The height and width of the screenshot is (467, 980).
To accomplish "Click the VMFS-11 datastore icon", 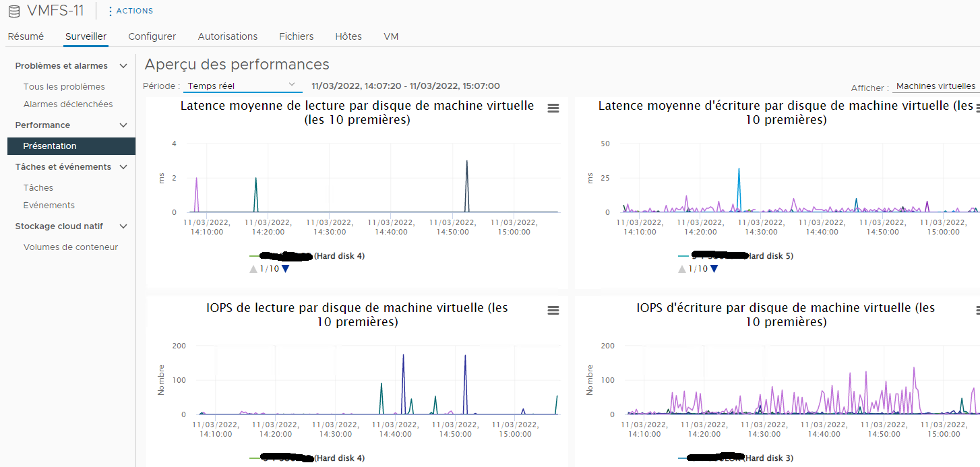I will click(x=11, y=10).
